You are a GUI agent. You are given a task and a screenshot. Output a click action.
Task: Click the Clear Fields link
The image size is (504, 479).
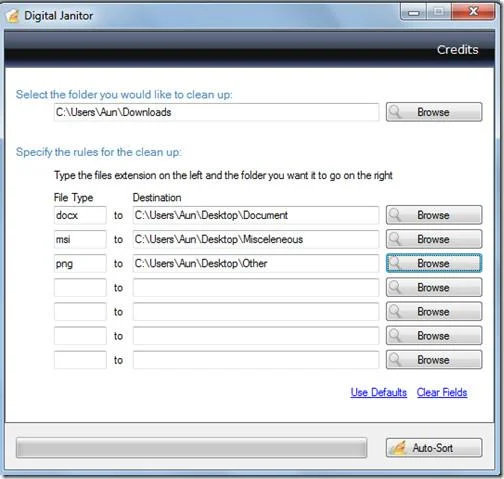(442, 392)
